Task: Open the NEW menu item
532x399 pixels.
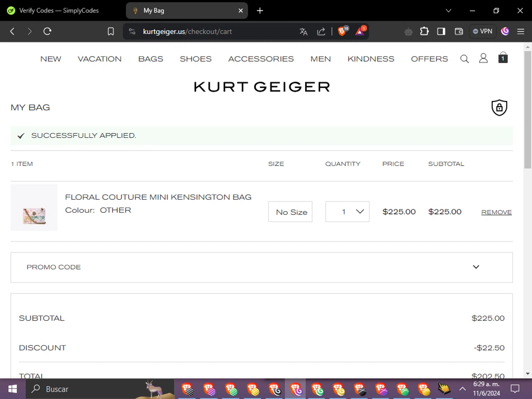Action: (51, 59)
